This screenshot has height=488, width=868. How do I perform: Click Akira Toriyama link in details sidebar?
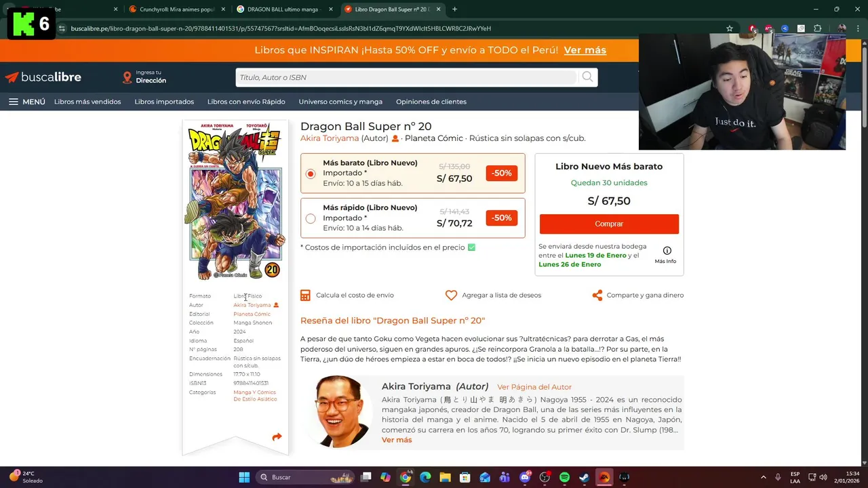(252, 305)
